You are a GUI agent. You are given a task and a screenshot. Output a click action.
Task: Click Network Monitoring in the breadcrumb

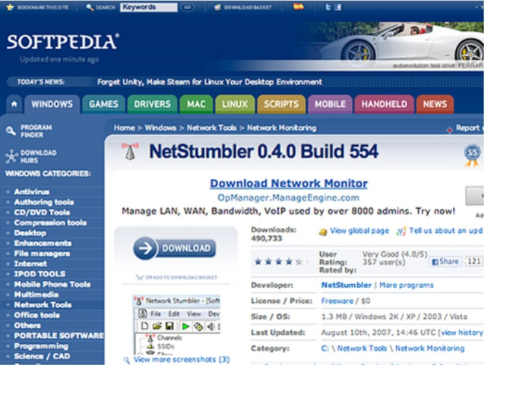coord(282,128)
